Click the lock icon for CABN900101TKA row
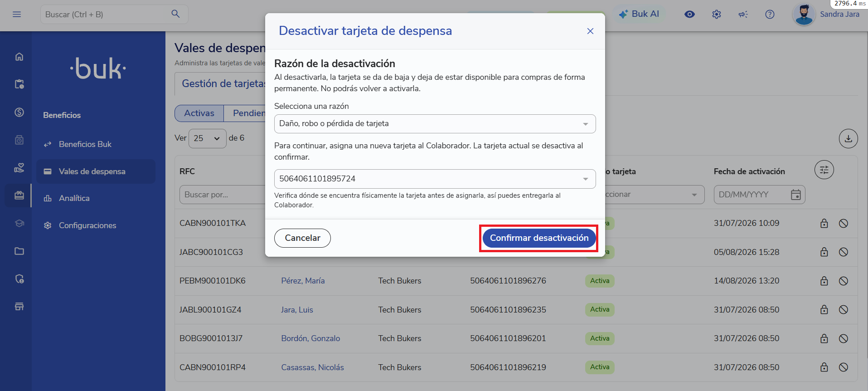Viewport: 868px width, 391px height. tap(824, 223)
